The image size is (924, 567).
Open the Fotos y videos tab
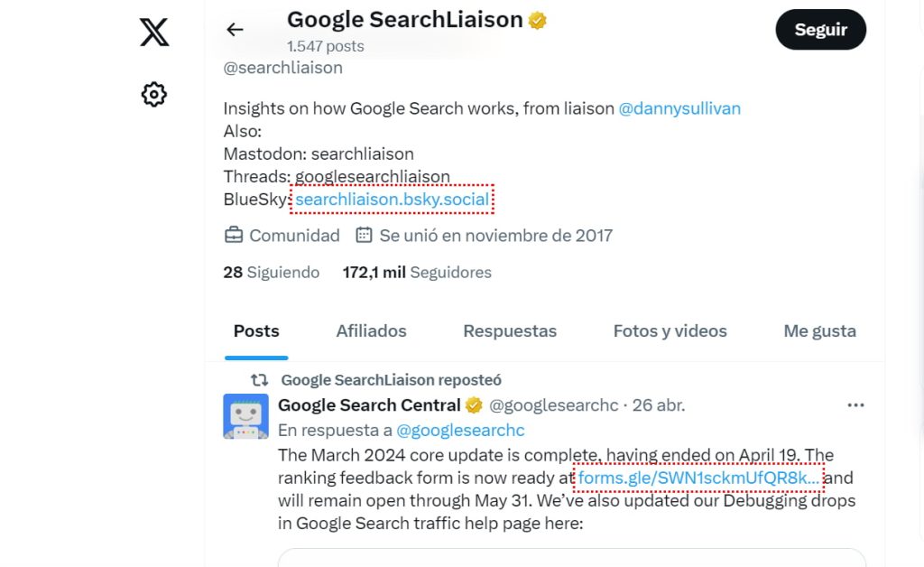click(670, 331)
